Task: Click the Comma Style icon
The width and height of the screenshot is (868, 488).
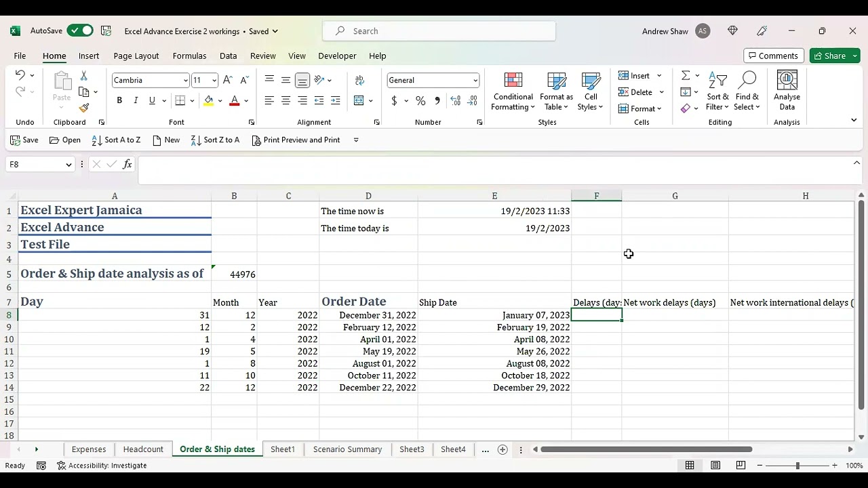Action: pyautogui.click(x=437, y=100)
